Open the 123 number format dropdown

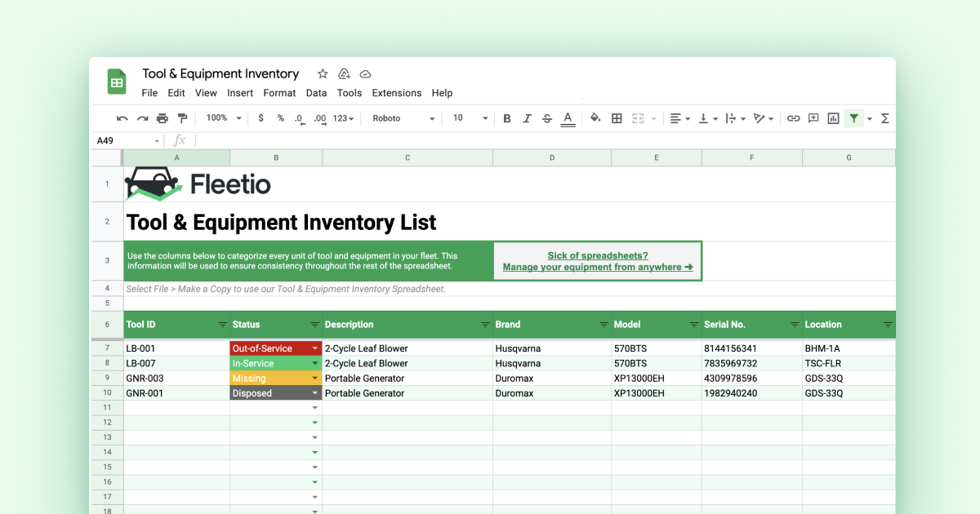(343, 118)
